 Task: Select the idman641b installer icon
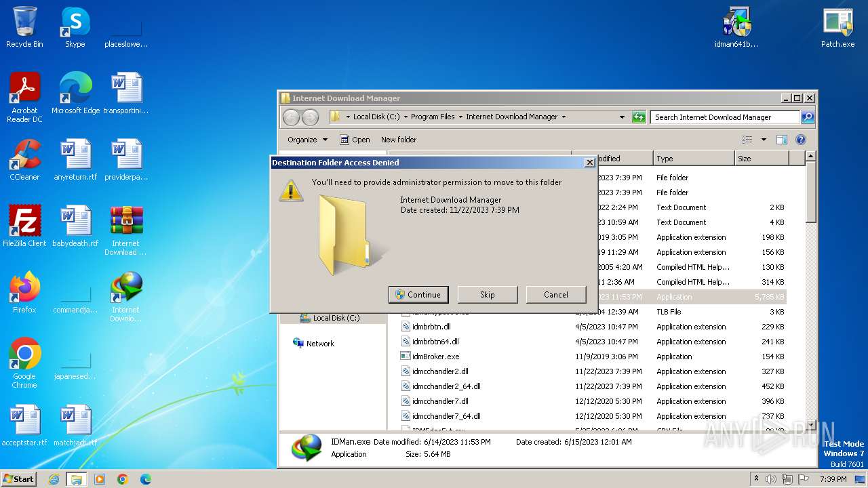point(736,27)
